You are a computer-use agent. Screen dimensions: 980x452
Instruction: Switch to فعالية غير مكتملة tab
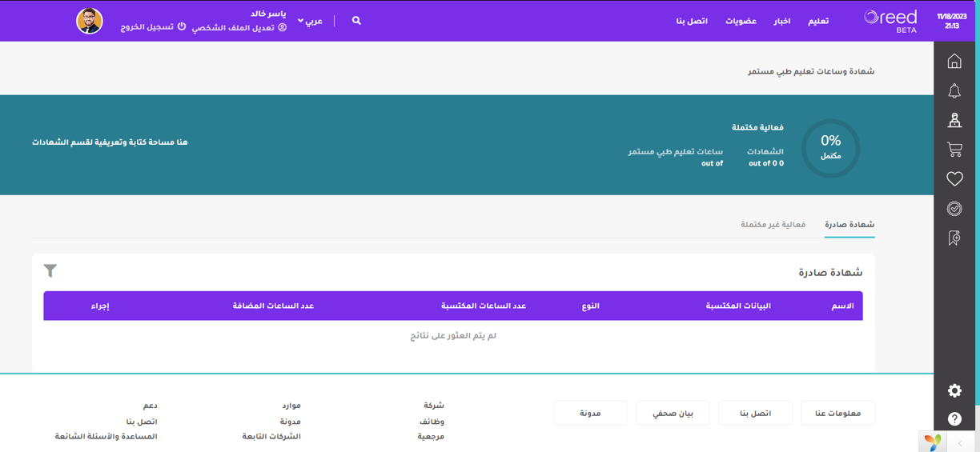pos(773,225)
